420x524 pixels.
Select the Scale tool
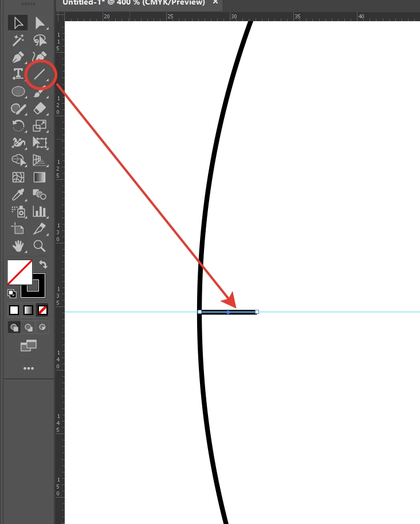pos(40,126)
